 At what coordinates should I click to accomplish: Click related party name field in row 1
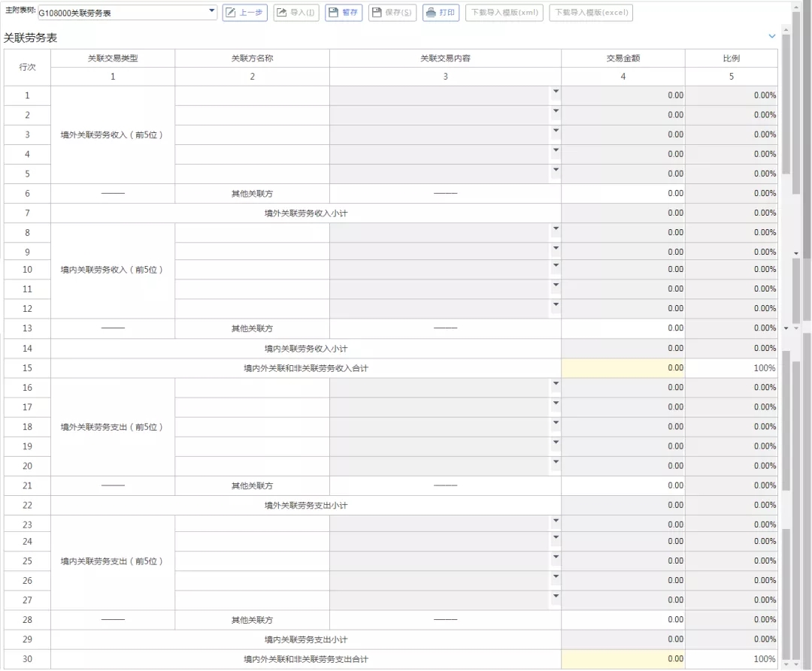point(252,95)
